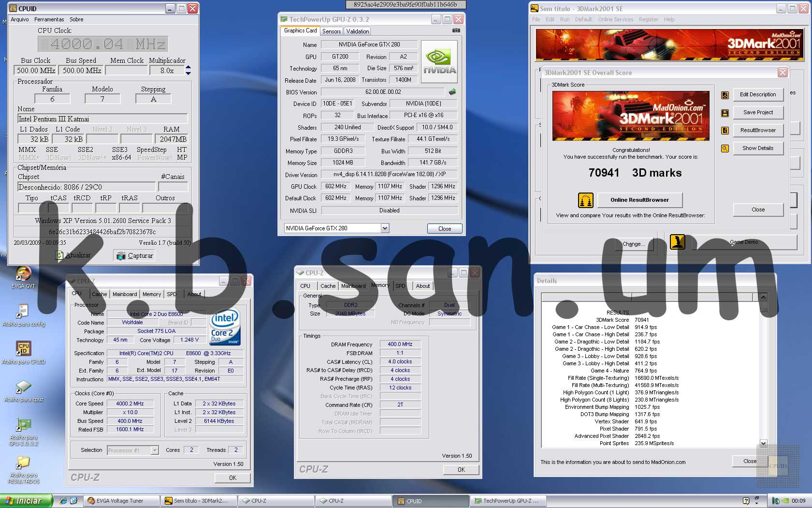Click the Online ResultBrowser button
Image resolution: width=812 pixels, height=508 pixels.
click(x=639, y=200)
